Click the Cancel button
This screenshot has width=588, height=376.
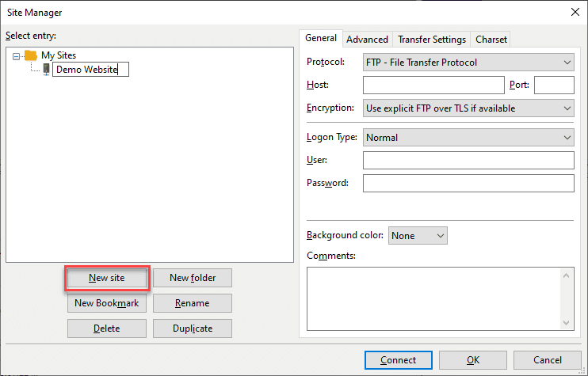pos(547,360)
